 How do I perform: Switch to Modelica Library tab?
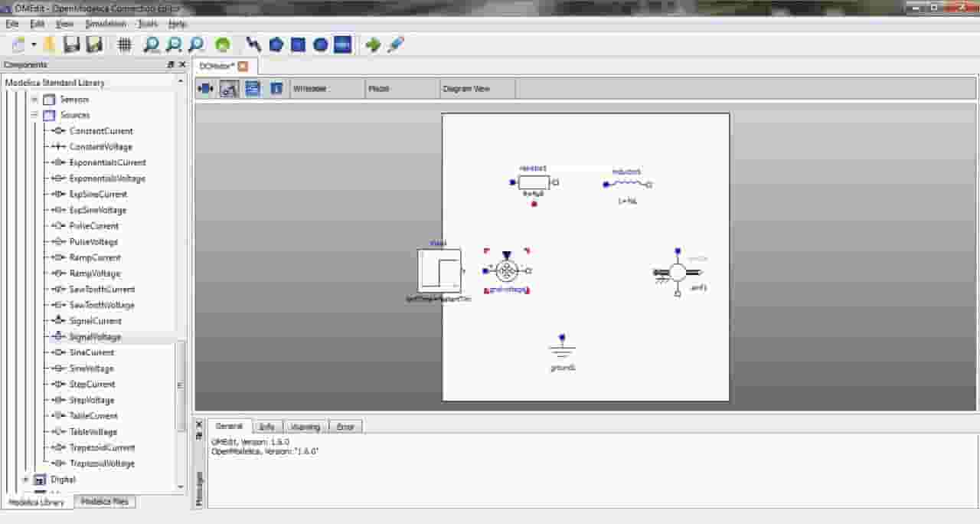pyautogui.click(x=37, y=503)
